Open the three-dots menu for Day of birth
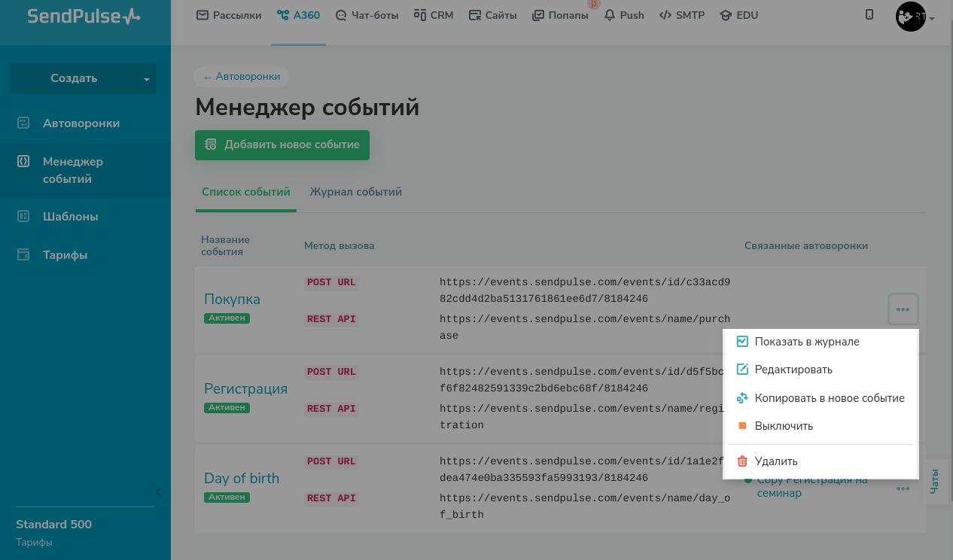Viewport: 953px width, 560px height. click(x=903, y=489)
